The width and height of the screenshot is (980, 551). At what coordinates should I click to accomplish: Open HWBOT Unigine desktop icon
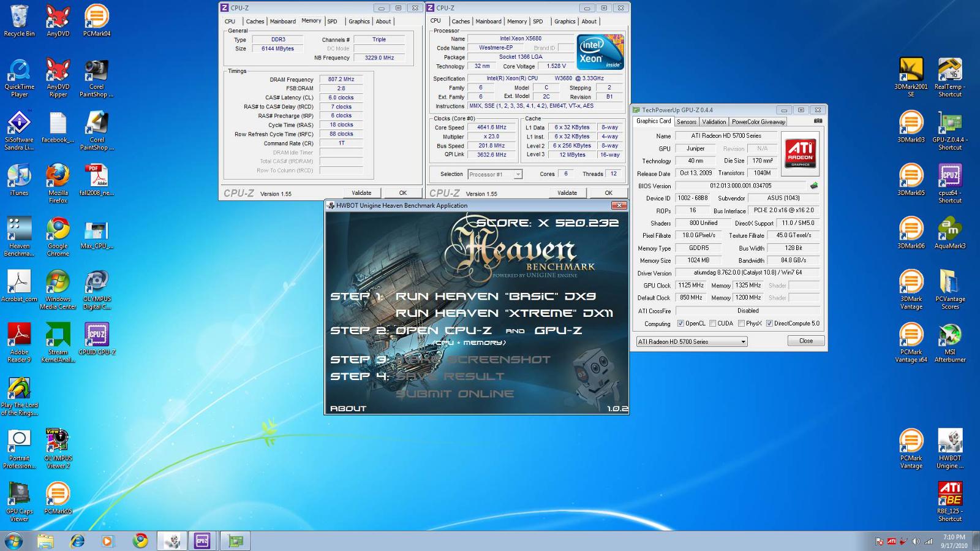(949, 449)
